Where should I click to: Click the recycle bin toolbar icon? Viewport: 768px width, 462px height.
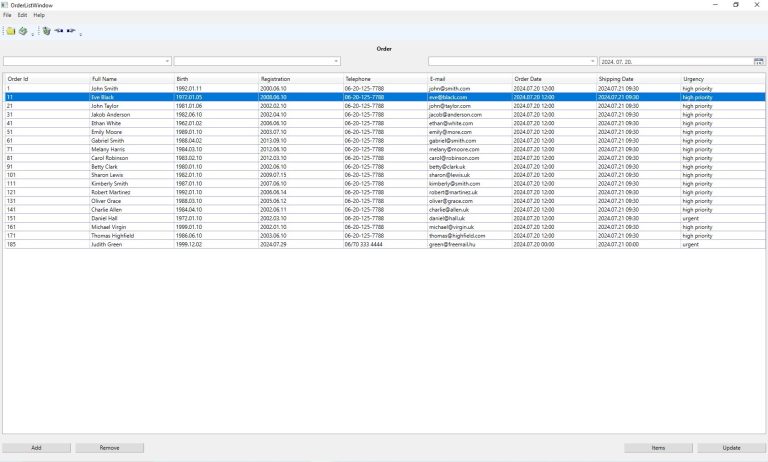pos(46,31)
